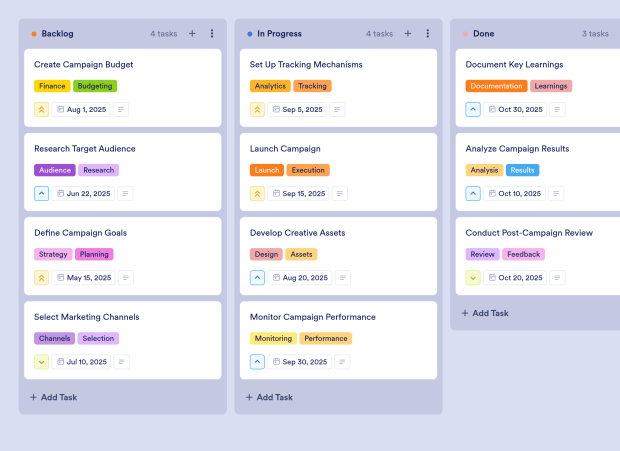Click Add Task at bottom of Done column
This screenshot has height=451, width=620.
(485, 313)
